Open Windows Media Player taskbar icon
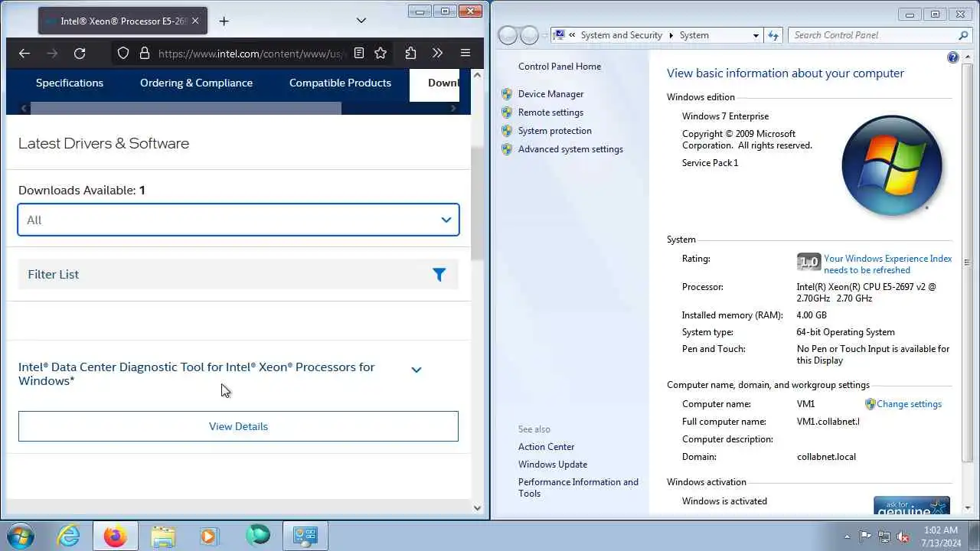The width and height of the screenshot is (980, 551). click(x=209, y=536)
